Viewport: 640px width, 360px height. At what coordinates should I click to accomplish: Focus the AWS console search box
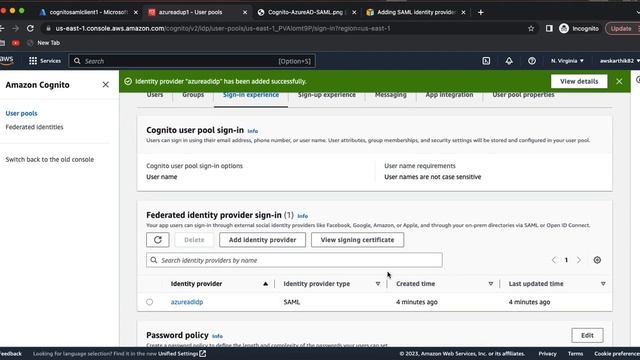(192, 61)
